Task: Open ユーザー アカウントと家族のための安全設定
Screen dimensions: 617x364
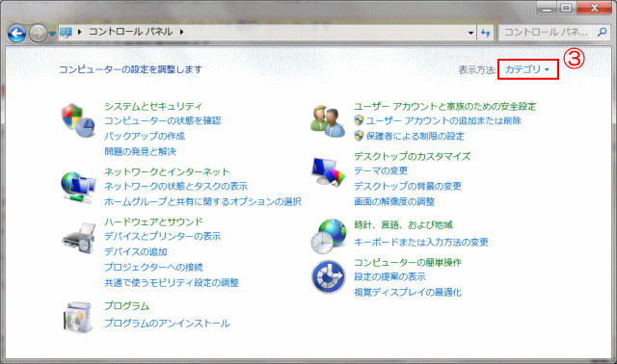Action: 444,106
